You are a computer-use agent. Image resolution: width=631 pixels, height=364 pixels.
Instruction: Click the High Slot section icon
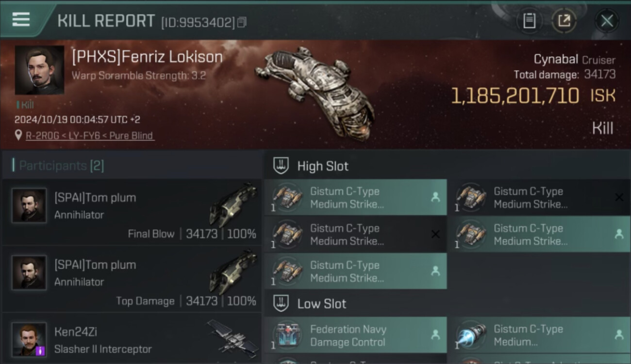[x=281, y=166]
